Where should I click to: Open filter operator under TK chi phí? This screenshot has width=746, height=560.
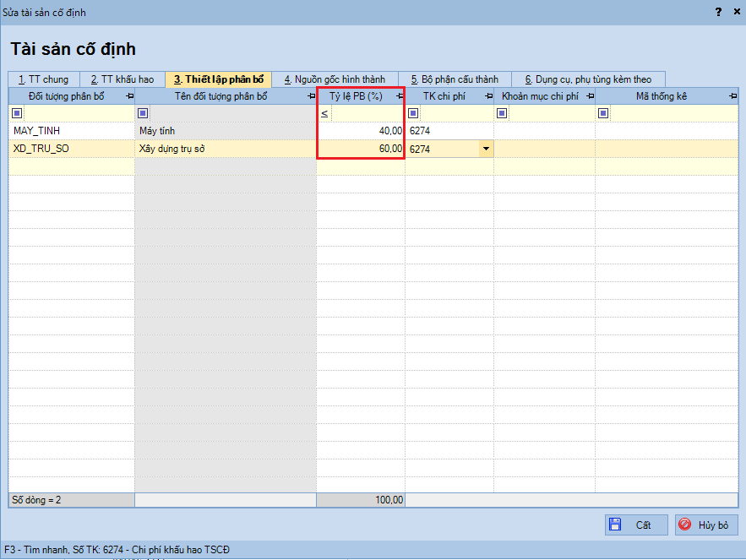click(x=413, y=113)
